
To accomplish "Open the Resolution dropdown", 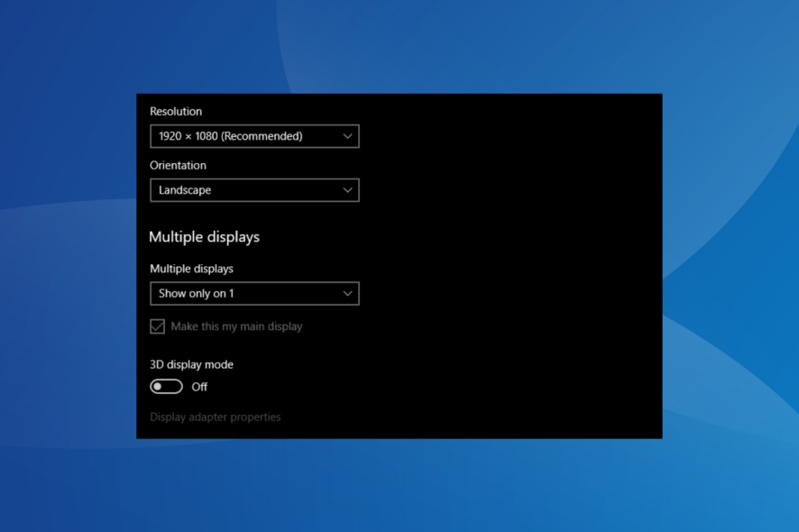I will point(253,136).
